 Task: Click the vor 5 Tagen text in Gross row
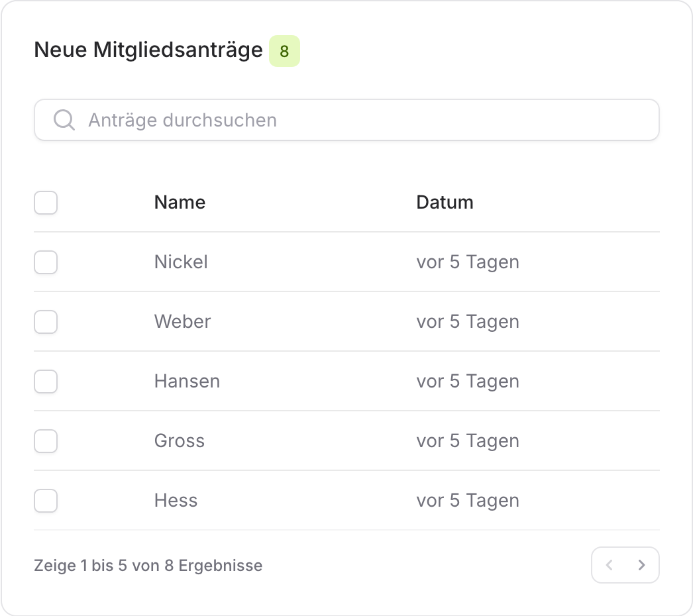pos(468,441)
